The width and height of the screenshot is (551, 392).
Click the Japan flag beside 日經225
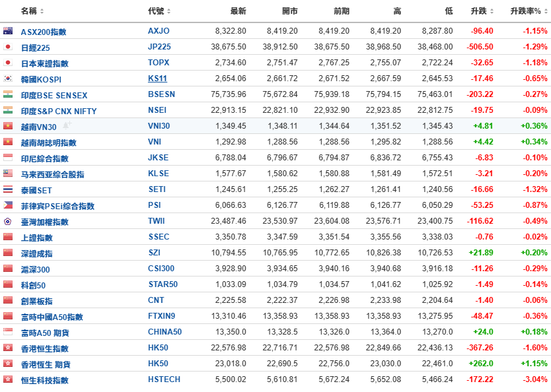point(8,47)
